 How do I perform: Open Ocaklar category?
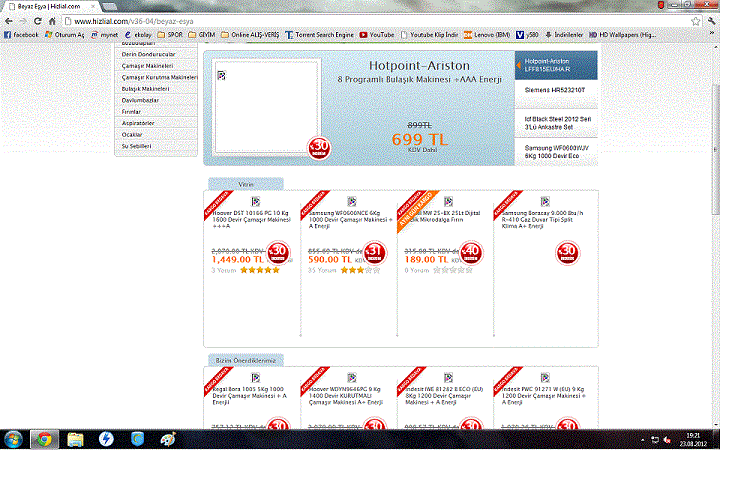[156, 135]
